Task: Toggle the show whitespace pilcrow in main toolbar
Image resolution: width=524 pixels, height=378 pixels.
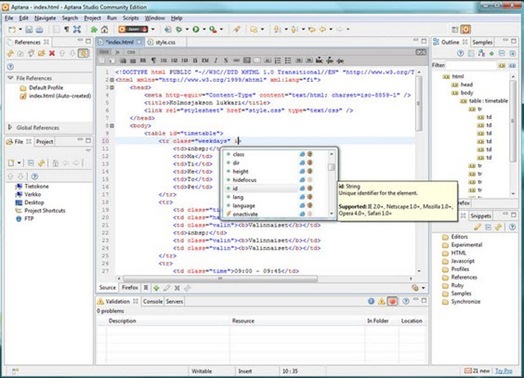Action: click(x=67, y=29)
